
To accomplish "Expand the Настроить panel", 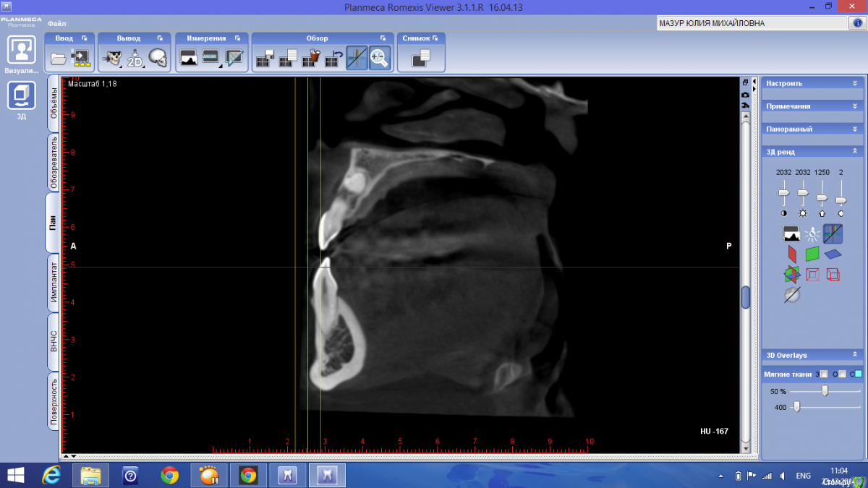I will (x=854, y=83).
